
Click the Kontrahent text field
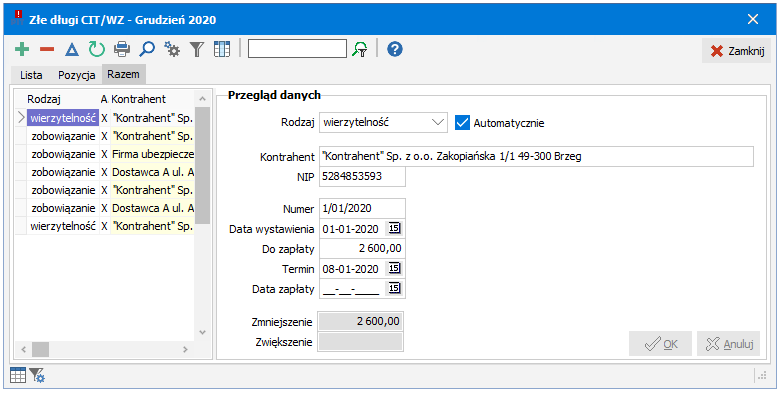(x=536, y=157)
